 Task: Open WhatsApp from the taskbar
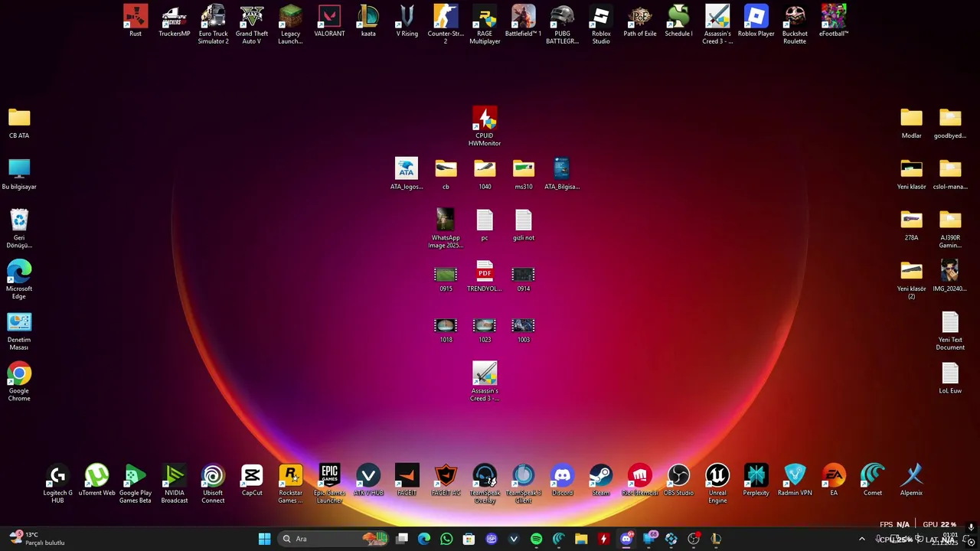point(446,539)
